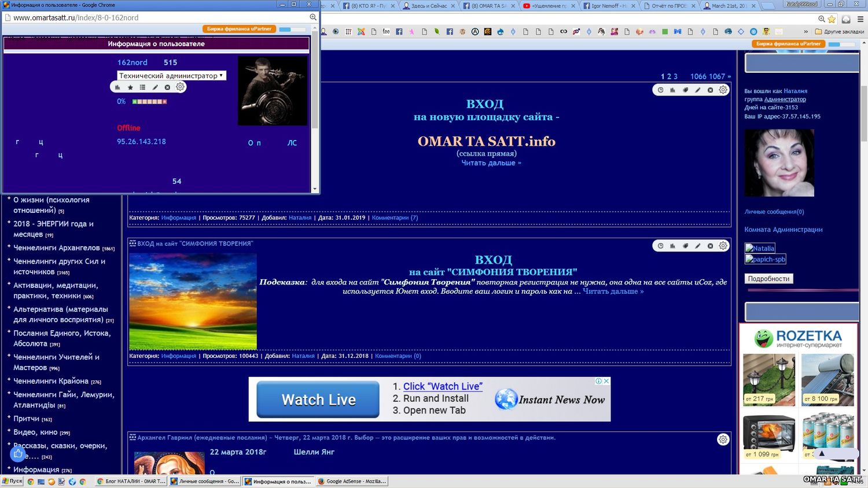
Task: Open gear menu on СИМФОНИЯ ТВОРЕНИЯ post
Action: (723, 246)
